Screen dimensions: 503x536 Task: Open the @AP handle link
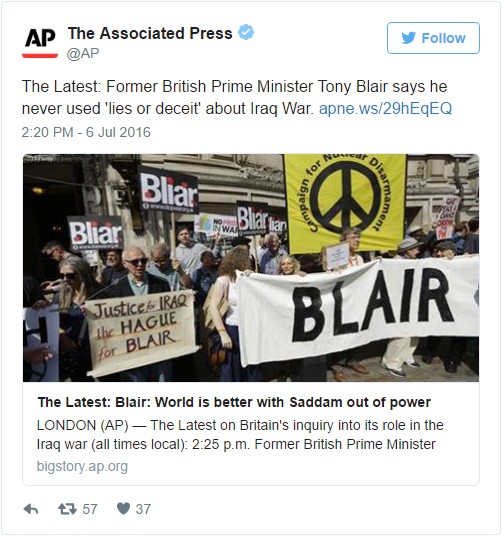pyautogui.click(x=83, y=54)
